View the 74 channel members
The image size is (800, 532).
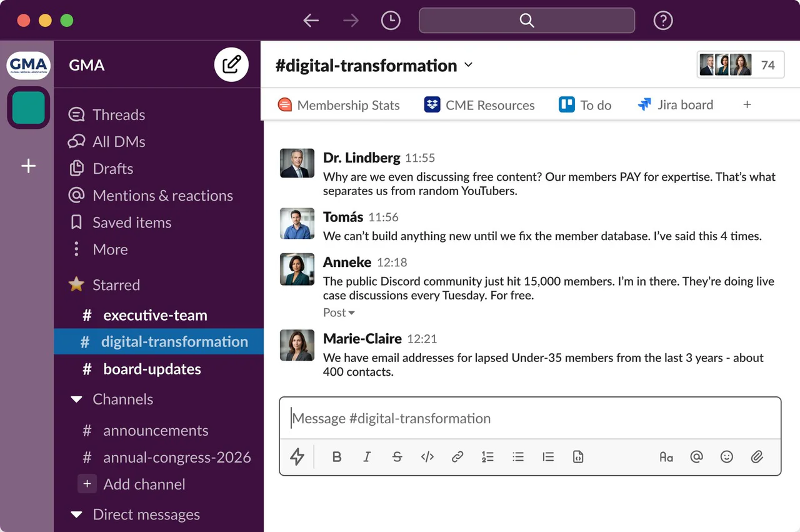(x=741, y=65)
